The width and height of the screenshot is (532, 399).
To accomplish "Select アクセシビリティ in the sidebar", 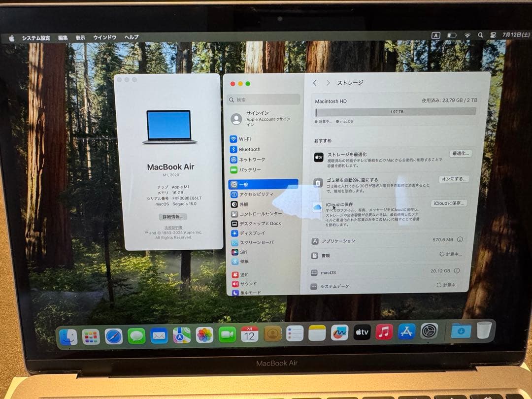I will click(x=255, y=194).
